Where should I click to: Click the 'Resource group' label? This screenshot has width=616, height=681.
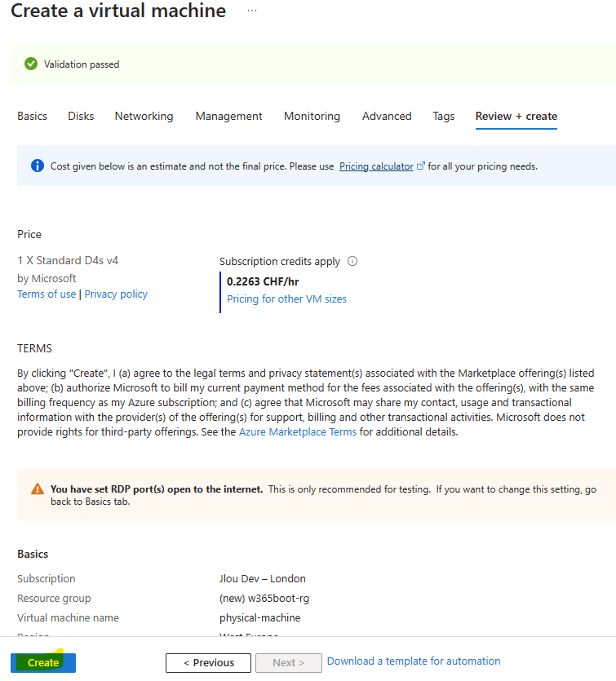point(54,598)
